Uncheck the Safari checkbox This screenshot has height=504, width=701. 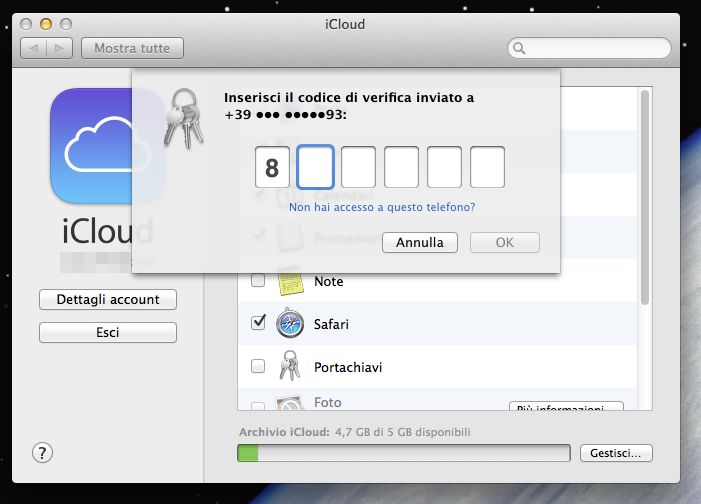(258, 322)
